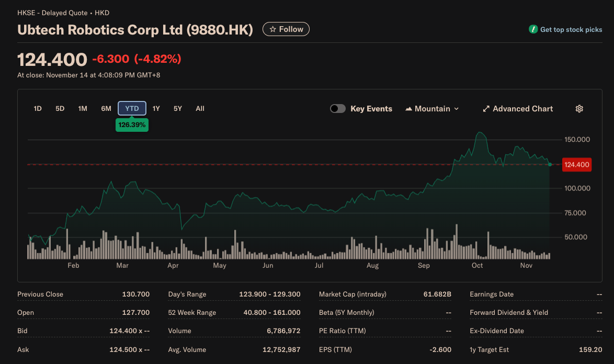Click the Bid value 124.400 x --

130,331
